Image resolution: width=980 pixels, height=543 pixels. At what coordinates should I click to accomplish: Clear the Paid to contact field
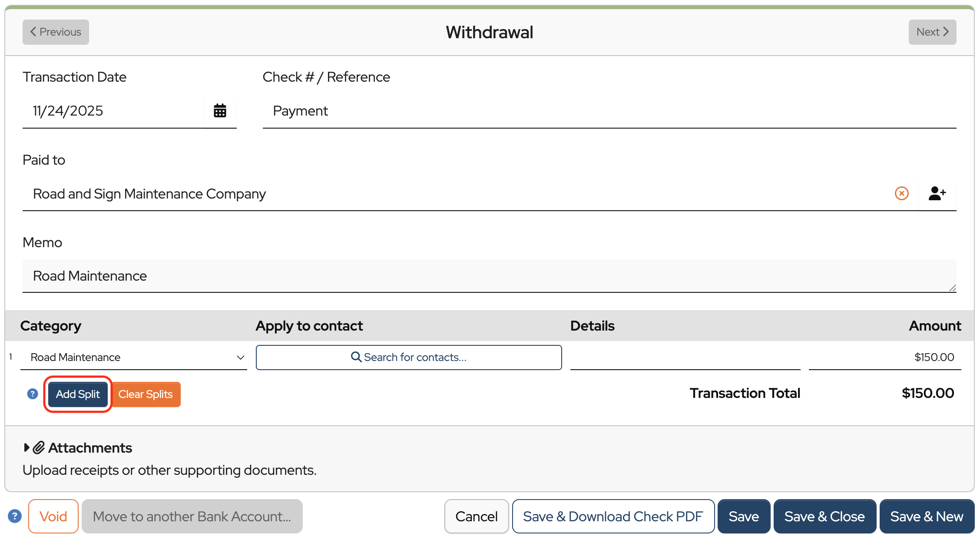pos(901,193)
